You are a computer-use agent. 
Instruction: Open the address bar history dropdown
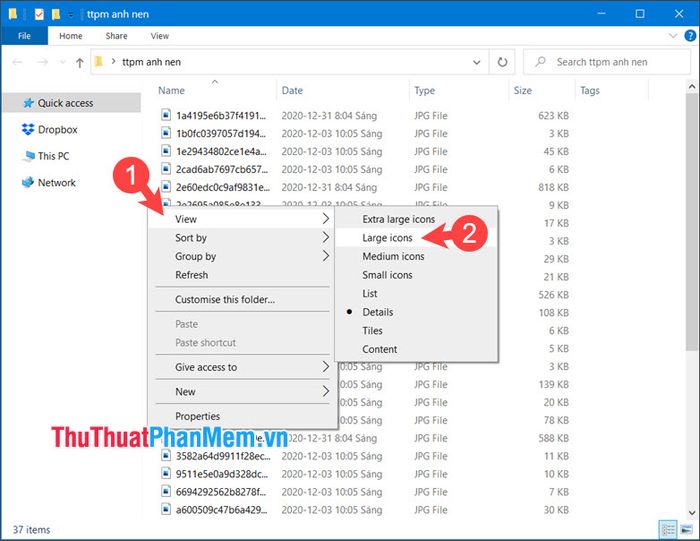click(x=477, y=61)
